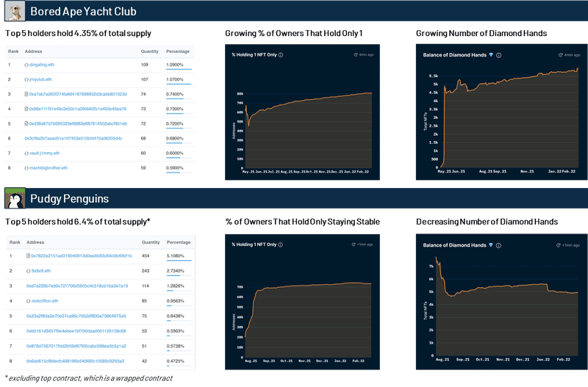Open info icon on Pudgy % Holding chart
Image resolution: width=588 pixels, height=387 pixels.
[281, 245]
